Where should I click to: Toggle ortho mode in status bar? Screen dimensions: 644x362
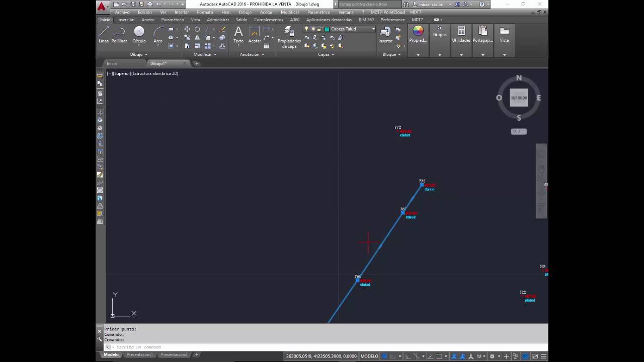(x=408, y=356)
